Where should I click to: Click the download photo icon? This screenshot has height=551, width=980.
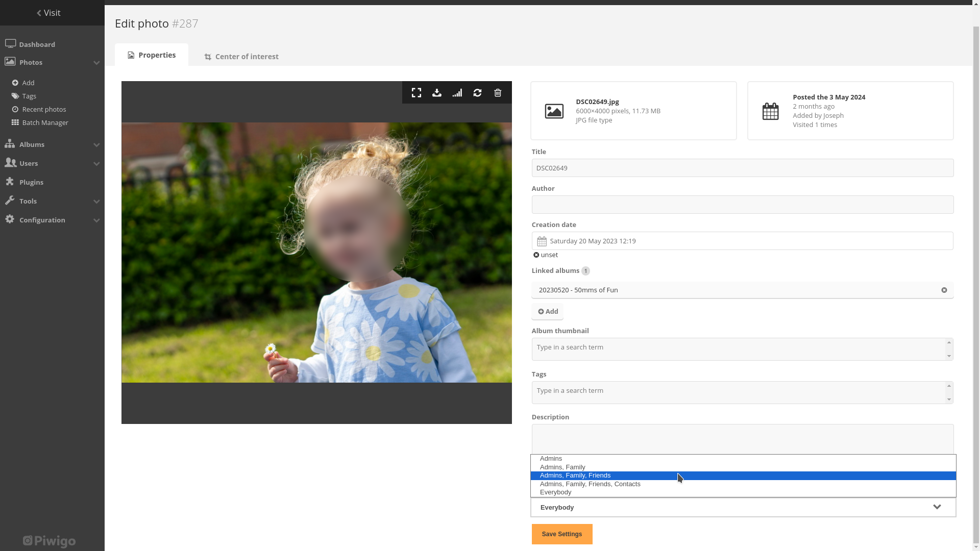pyautogui.click(x=436, y=93)
